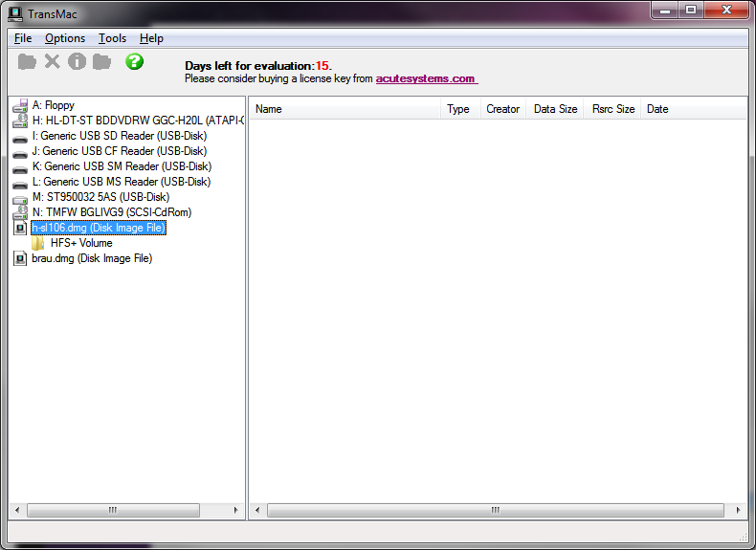Select H: HL-DT-ST BDDVDRW GGC-H20L drive
Screen dimensions: 756x550
(138, 121)
